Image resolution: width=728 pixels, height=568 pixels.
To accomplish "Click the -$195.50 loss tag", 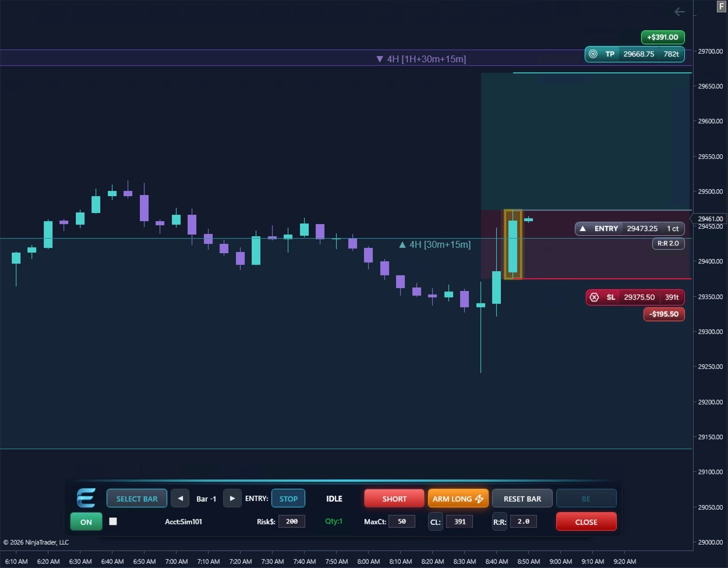I will click(664, 314).
